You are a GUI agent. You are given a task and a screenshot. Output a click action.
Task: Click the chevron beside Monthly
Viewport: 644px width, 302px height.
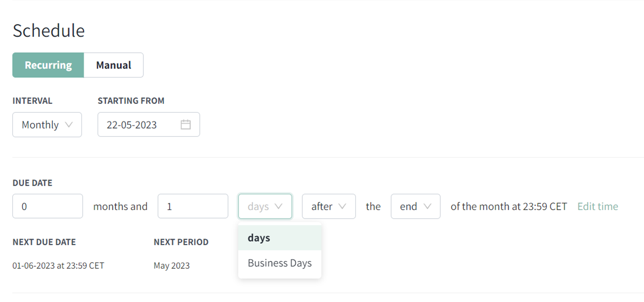tap(68, 124)
